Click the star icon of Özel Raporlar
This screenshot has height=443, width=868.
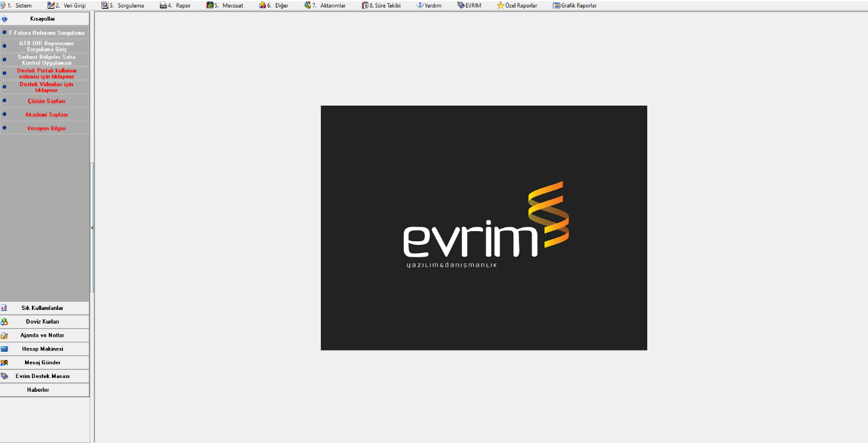coord(500,6)
